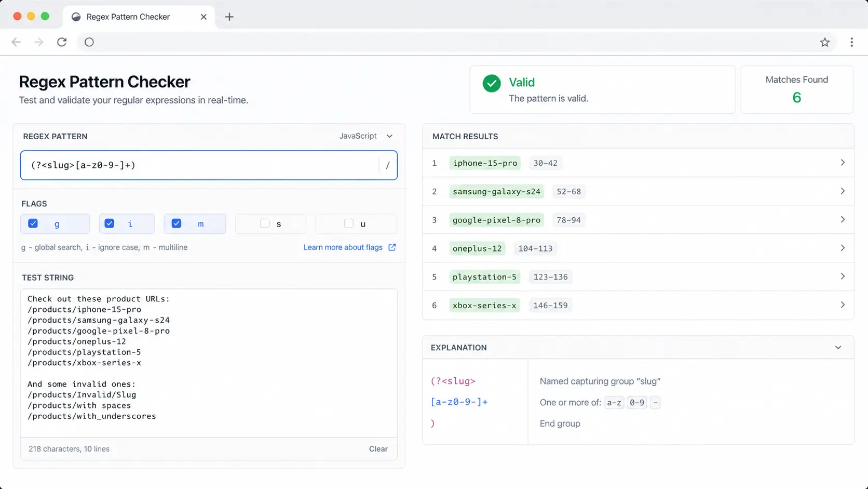This screenshot has width=868, height=489.
Task: Click the oneplus-12 match text
Action: point(477,248)
